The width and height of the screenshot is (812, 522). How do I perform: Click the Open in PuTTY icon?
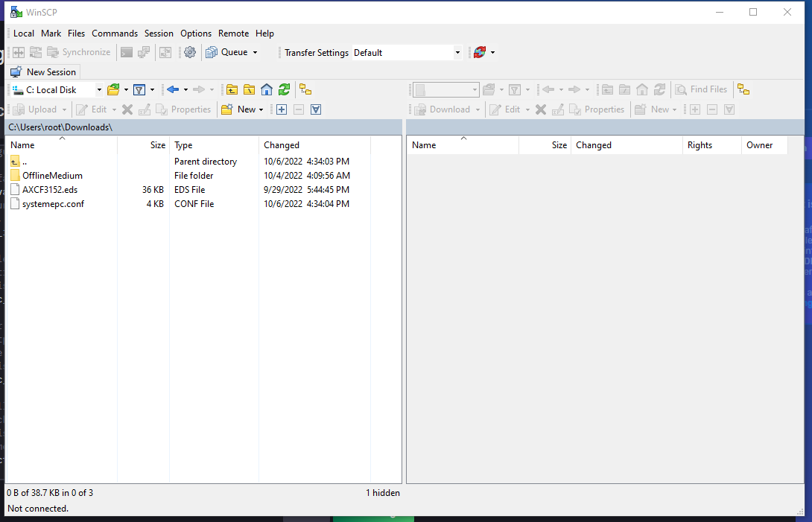pyautogui.click(x=144, y=52)
